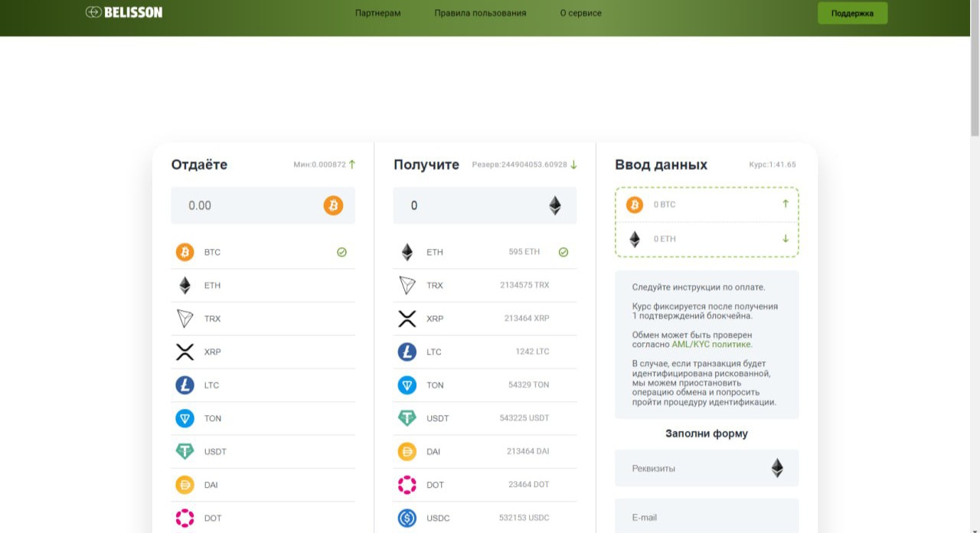Click the USDC coin icon in Получите list
The width and height of the screenshot is (980, 533).
[407, 518]
